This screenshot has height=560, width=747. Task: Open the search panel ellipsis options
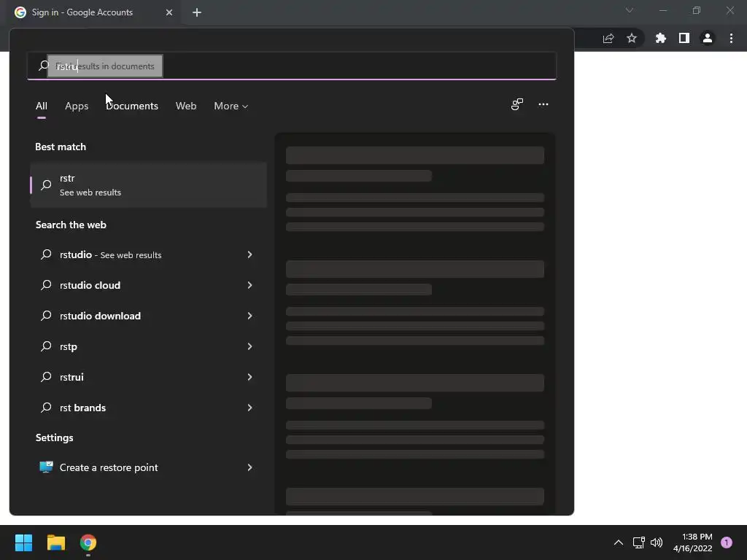543,104
